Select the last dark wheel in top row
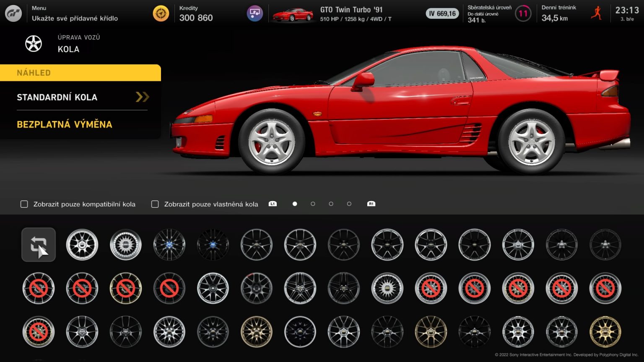The height and width of the screenshot is (362, 644). [x=605, y=245]
